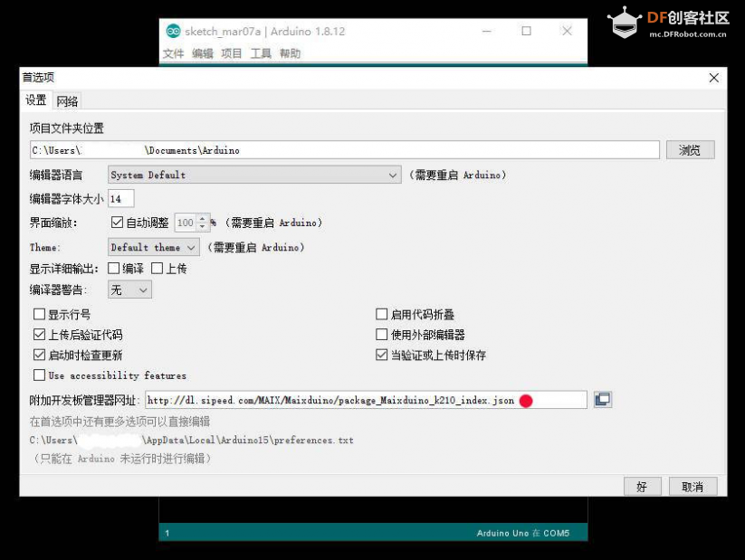
Task: Click Arduino Uno 在 COM5 status text
Action: pos(523,534)
